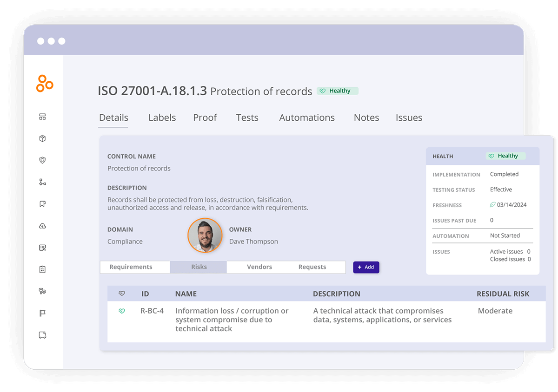Switch to the Automations tab

(306, 118)
